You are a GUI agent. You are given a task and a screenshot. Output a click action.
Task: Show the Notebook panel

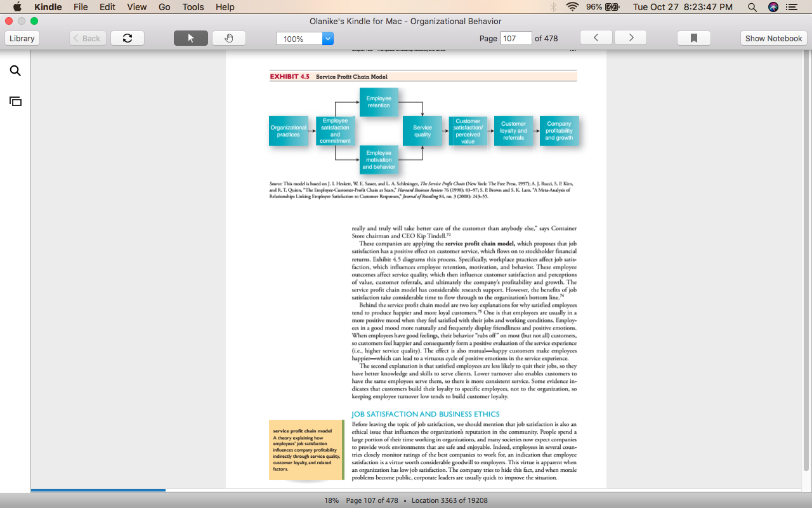click(773, 38)
